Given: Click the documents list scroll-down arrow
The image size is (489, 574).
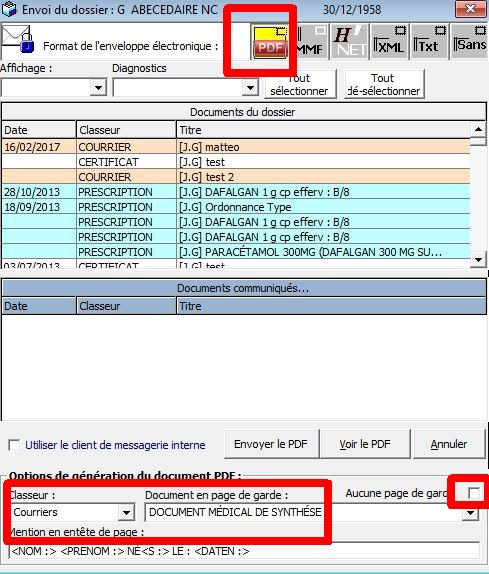Looking at the screenshot, I should (x=478, y=260).
